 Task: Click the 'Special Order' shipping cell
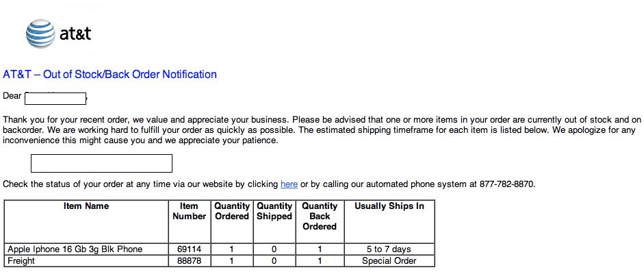(389, 261)
